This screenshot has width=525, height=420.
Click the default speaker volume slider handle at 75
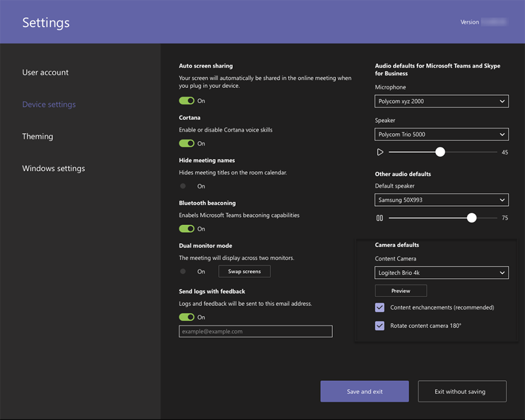[x=471, y=218]
